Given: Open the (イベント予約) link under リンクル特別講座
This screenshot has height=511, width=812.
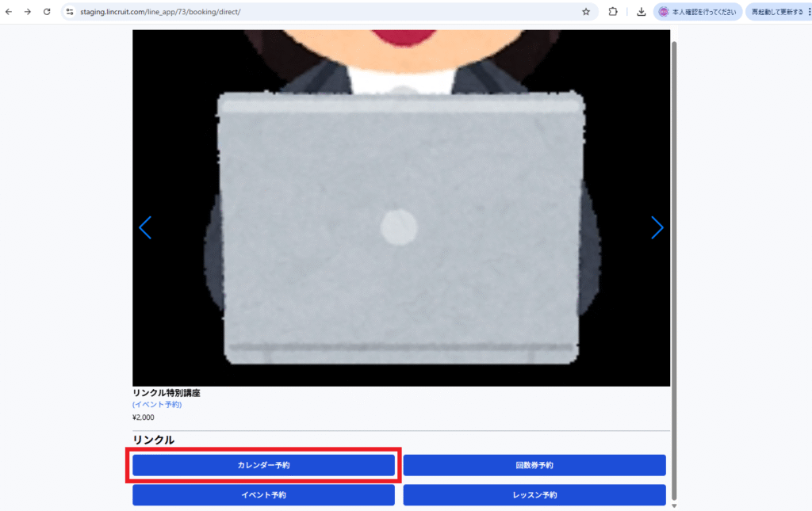Looking at the screenshot, I should [x=157, y=405].
